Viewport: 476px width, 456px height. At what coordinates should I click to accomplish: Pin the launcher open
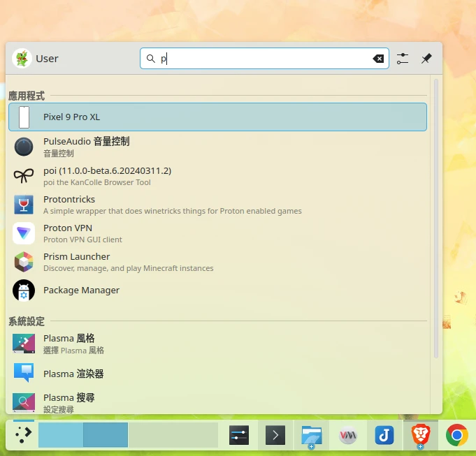426,59
